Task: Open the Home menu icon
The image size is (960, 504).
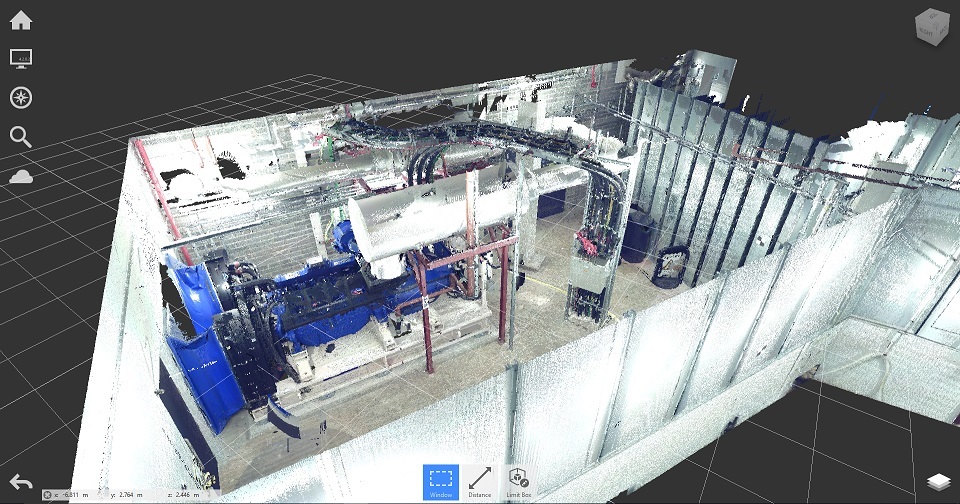Action: point(20,20)
